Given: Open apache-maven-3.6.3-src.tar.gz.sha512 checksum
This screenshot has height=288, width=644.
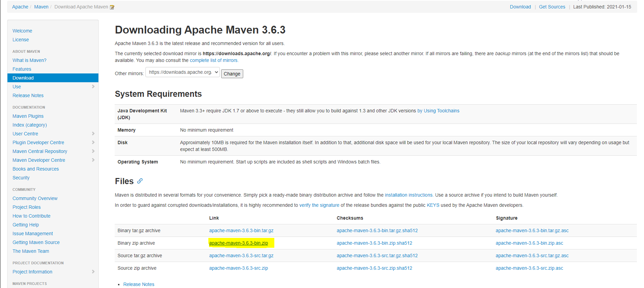Looking at the screenshot, I should tap(377, 256).
